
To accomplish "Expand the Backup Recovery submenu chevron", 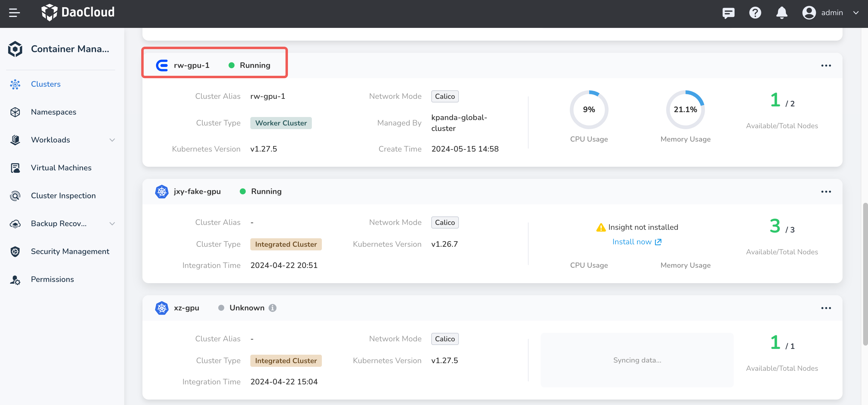I will [x=112, y=223].
